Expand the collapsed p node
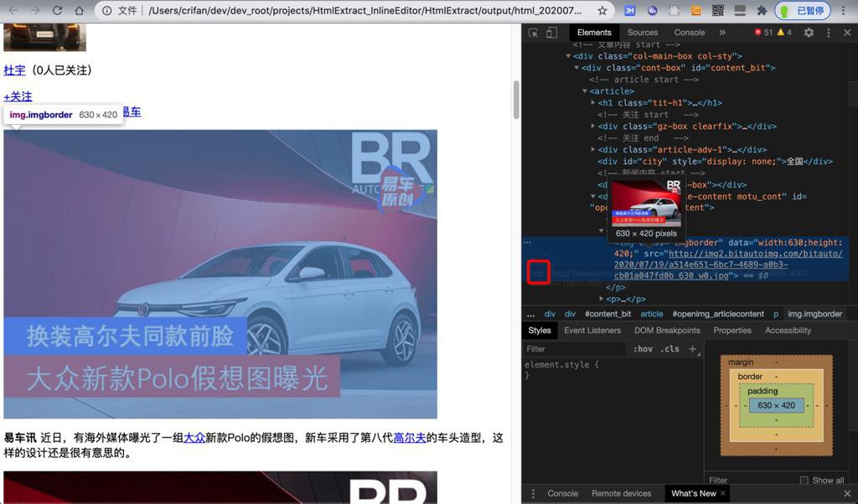The height and width of the screenshot is (504, 858). click(602, 299)
